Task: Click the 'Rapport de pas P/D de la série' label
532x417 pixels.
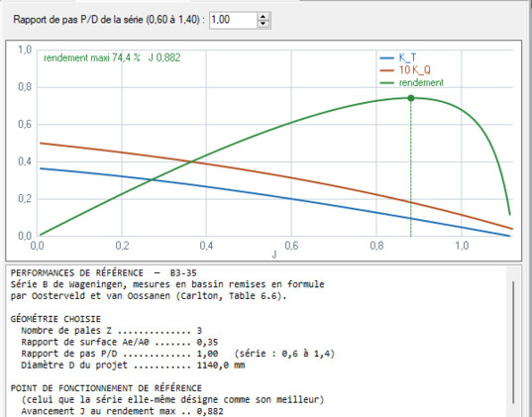Action: (109, 20)
